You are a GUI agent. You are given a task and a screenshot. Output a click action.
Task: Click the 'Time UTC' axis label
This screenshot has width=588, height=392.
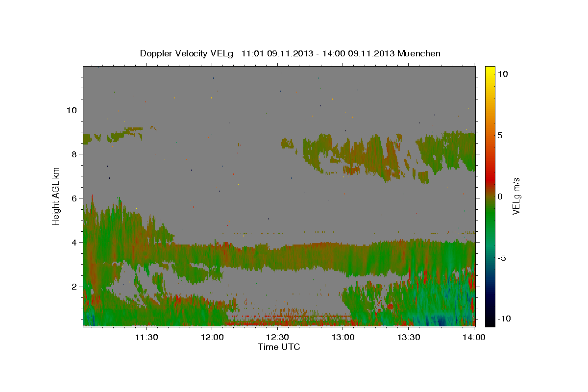click(x=279, y=347)
